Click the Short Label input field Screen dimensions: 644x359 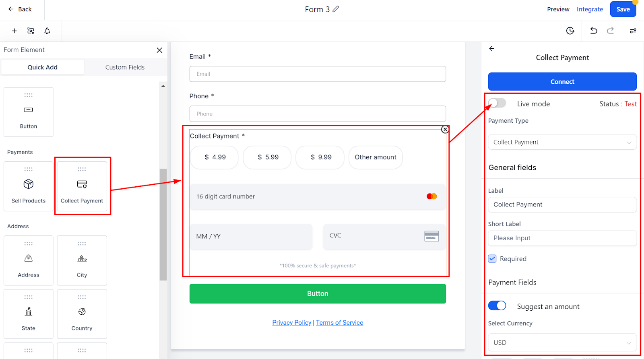coord(562,238)
